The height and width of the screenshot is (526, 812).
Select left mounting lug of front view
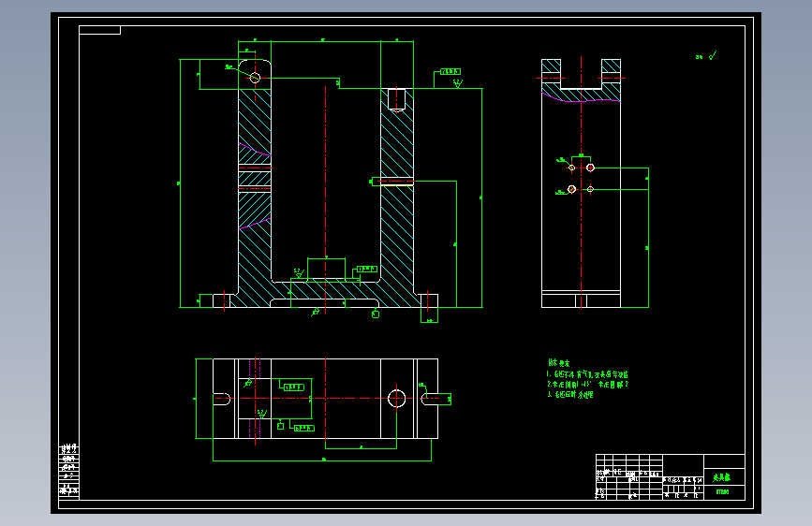[222, 300]
